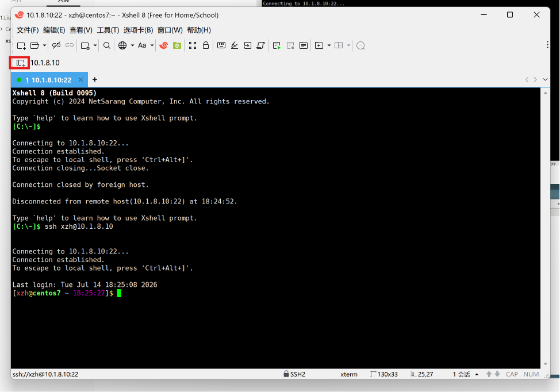Open the 文件(F) menu
The image size is (560, 392).
point(28,30)
